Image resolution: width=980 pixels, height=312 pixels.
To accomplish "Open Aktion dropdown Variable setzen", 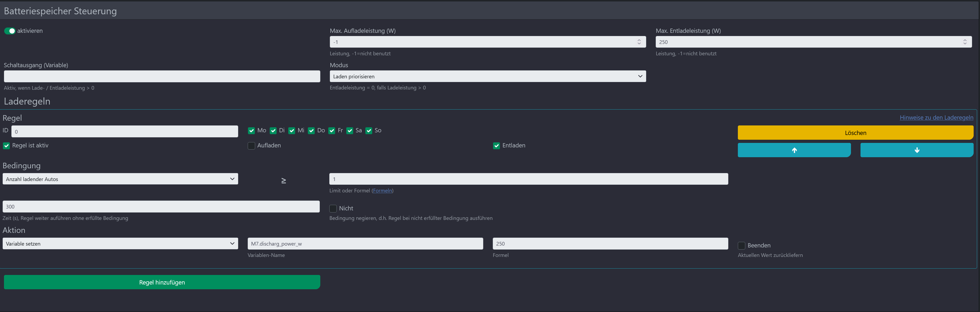I will (120, 244).
